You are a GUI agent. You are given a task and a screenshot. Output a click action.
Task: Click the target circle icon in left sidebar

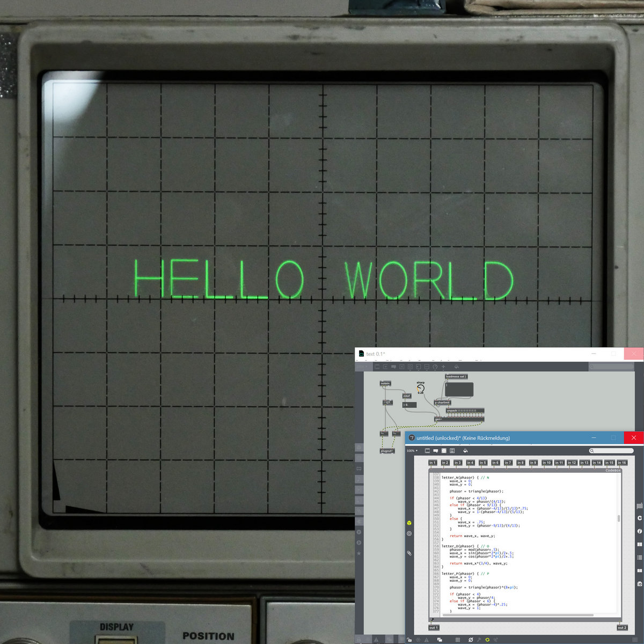[x=409, y=533]
